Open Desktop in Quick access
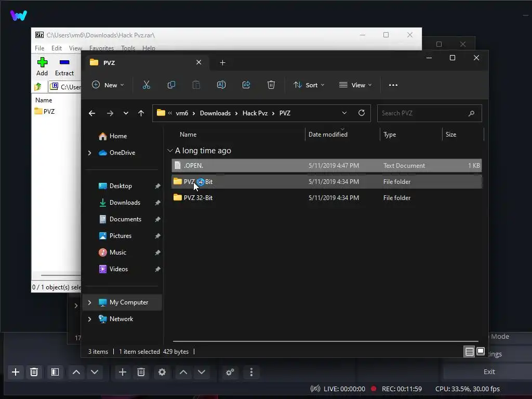The image size is (532, 399). click(x=121, y=186)
